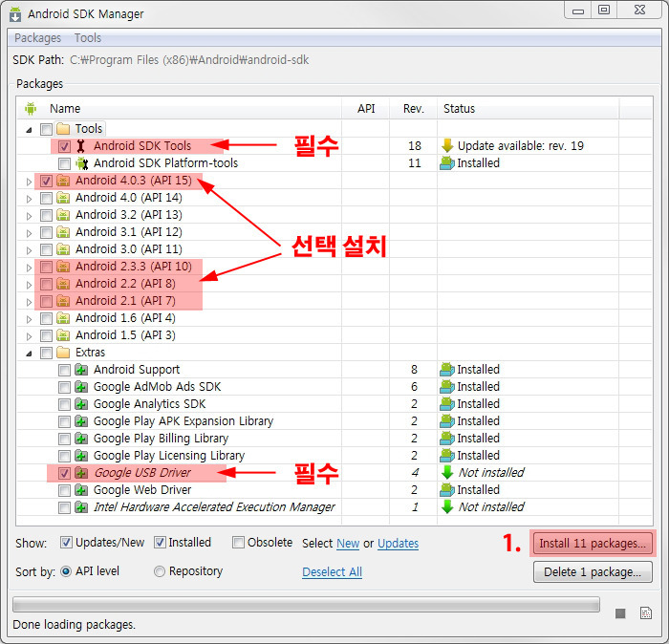Click the Android 3.0 (API 11) package icon

63,249
